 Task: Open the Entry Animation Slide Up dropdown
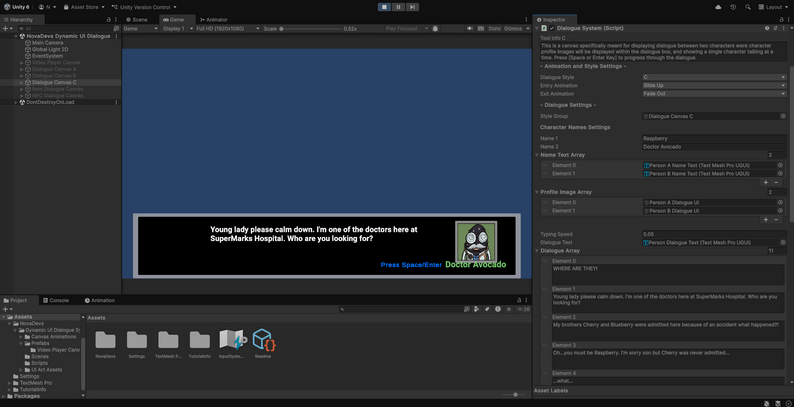pos(714,86)
